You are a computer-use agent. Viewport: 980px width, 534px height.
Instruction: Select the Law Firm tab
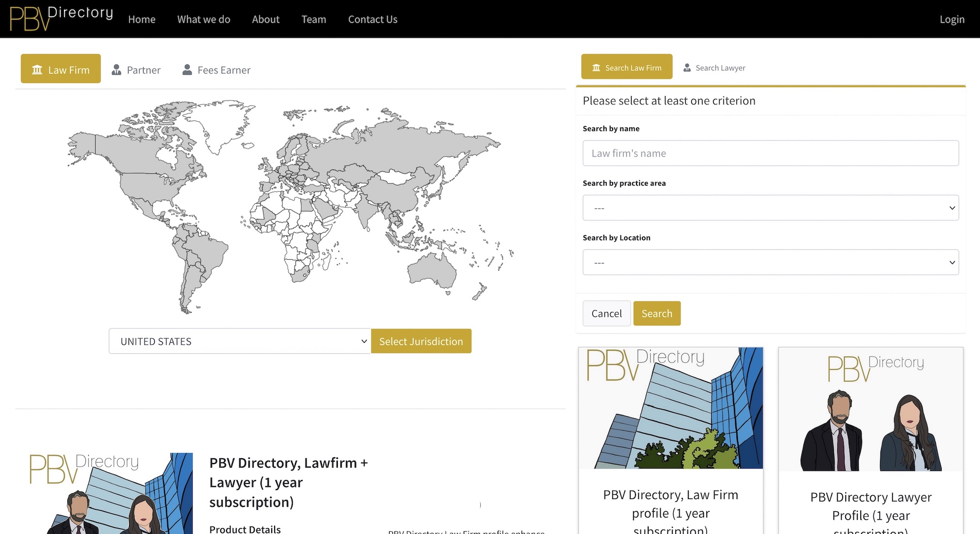click(61, 68)
